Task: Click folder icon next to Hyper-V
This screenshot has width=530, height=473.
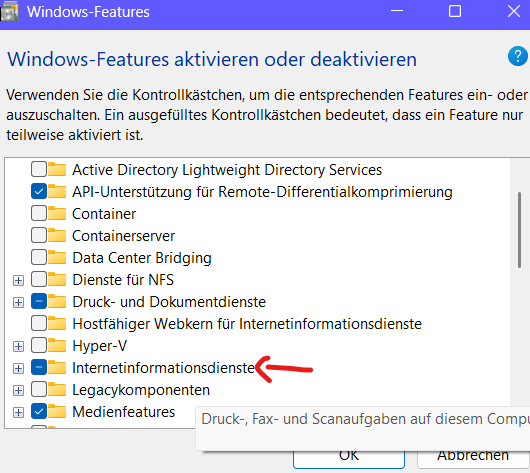Action: tap(57, 346)
